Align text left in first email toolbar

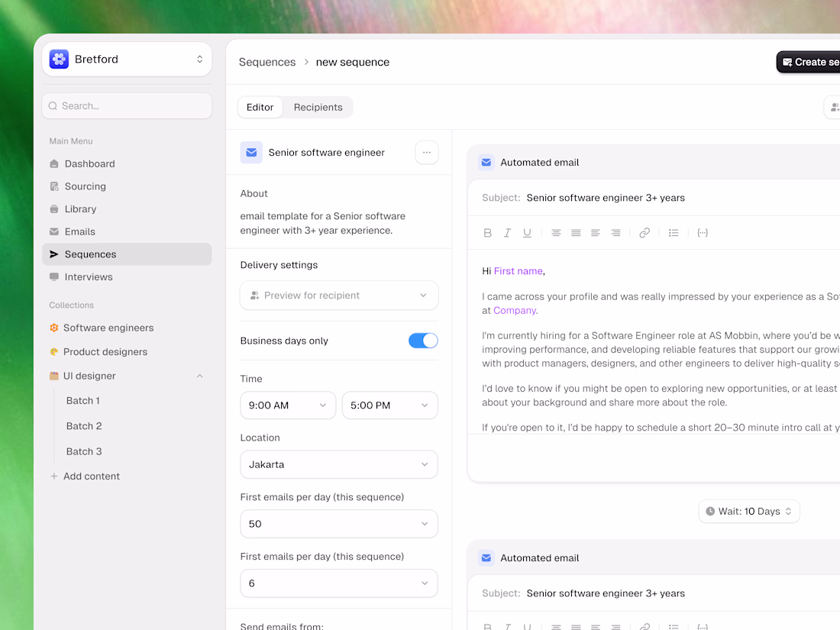[596, 233]
